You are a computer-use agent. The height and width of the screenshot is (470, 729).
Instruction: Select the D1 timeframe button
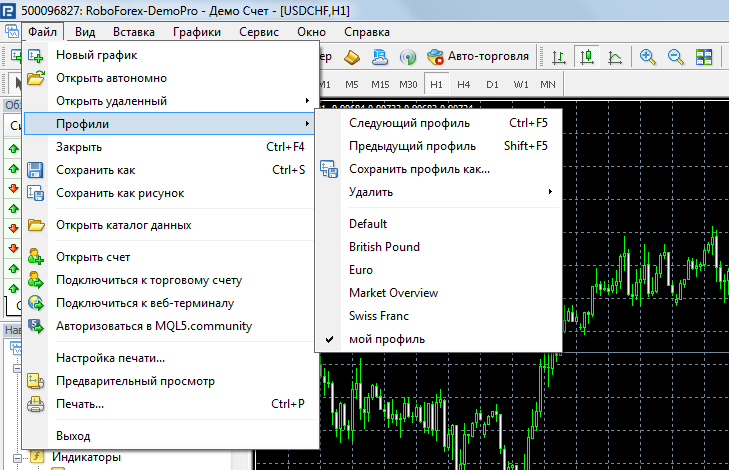pyautogui.click(x=492, y=83)
